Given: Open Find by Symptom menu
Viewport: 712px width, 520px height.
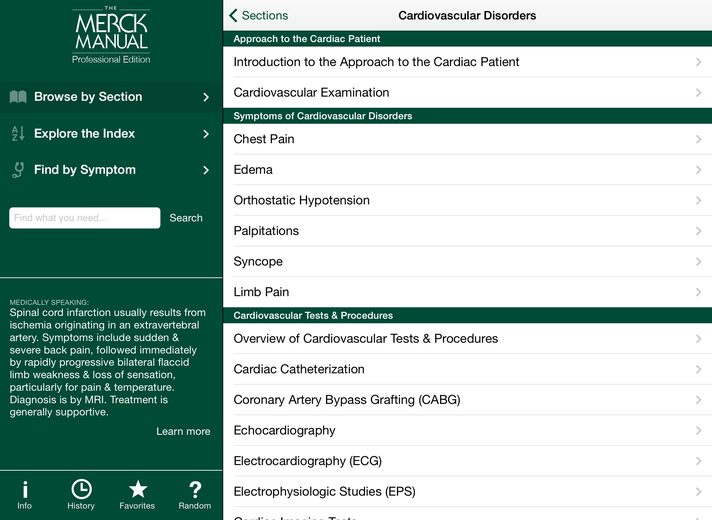Looking at the screenshot, I should [111, 170].
